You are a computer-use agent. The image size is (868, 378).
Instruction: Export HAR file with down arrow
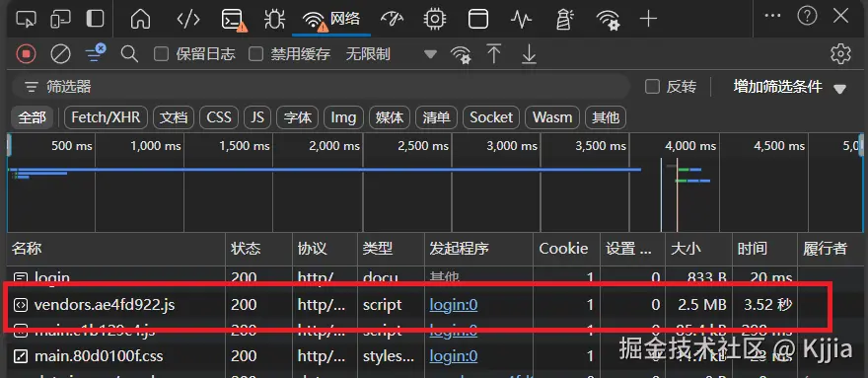pyautogui.click(x=530, y=54)
